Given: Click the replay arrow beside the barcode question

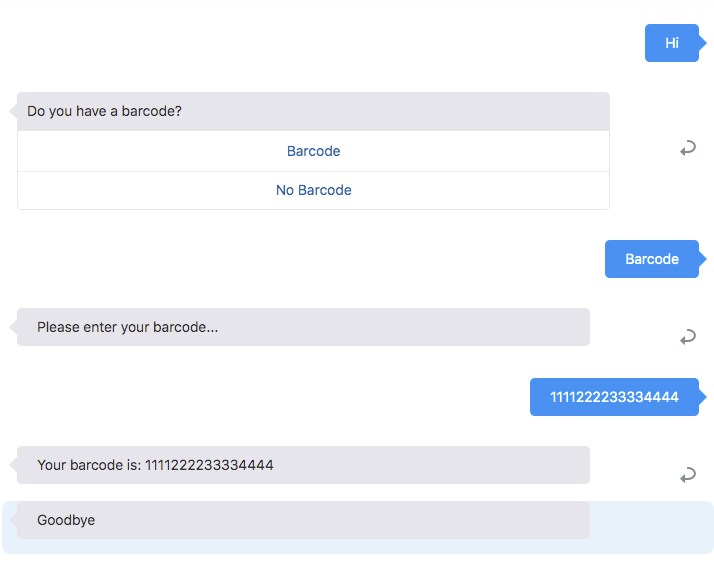Looking at the screenshot, I should tap(687, 149).
